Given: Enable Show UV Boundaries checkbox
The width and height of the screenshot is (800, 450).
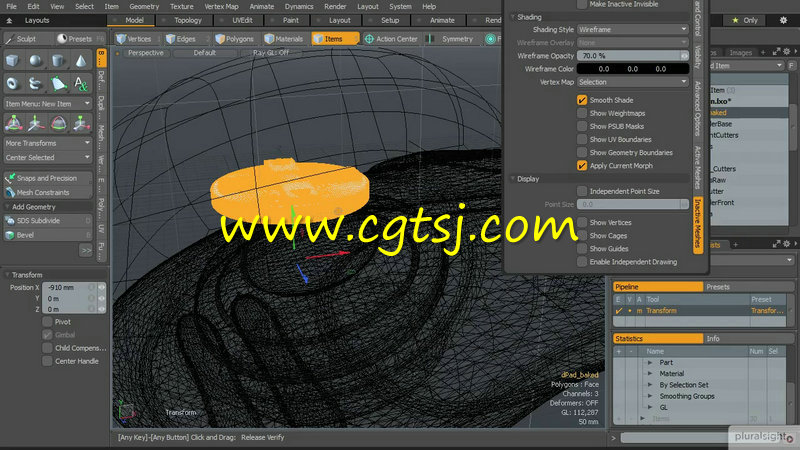Looking at the screenshot, I should [582, 139].
